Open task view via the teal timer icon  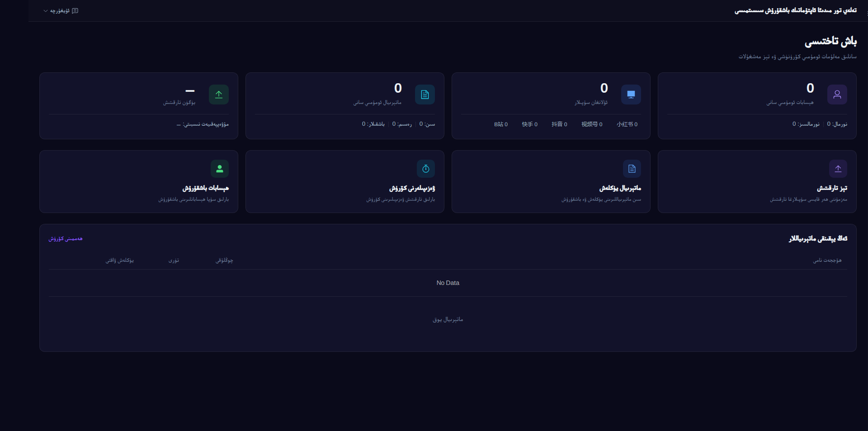point(426,169)
